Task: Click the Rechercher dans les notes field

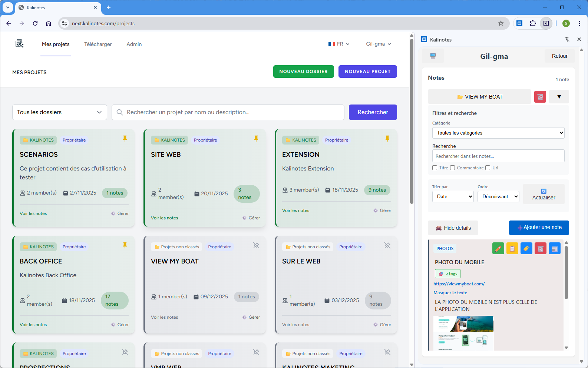Action: (498, 156)
